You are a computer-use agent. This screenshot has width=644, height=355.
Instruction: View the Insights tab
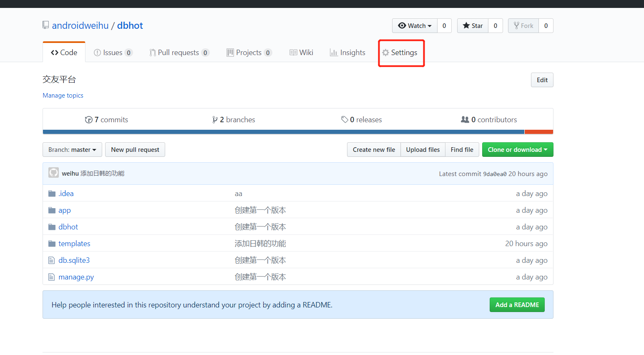click(347, 53)
